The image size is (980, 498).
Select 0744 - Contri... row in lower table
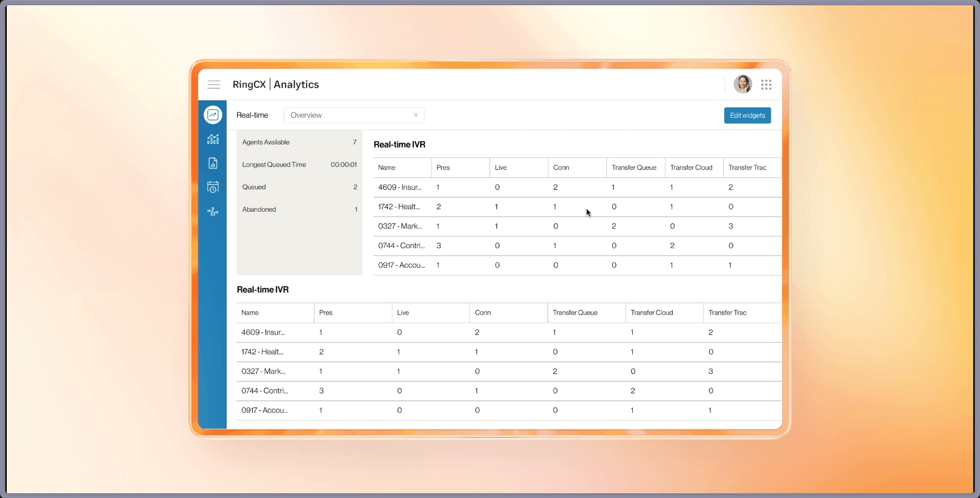pos(509,391)
